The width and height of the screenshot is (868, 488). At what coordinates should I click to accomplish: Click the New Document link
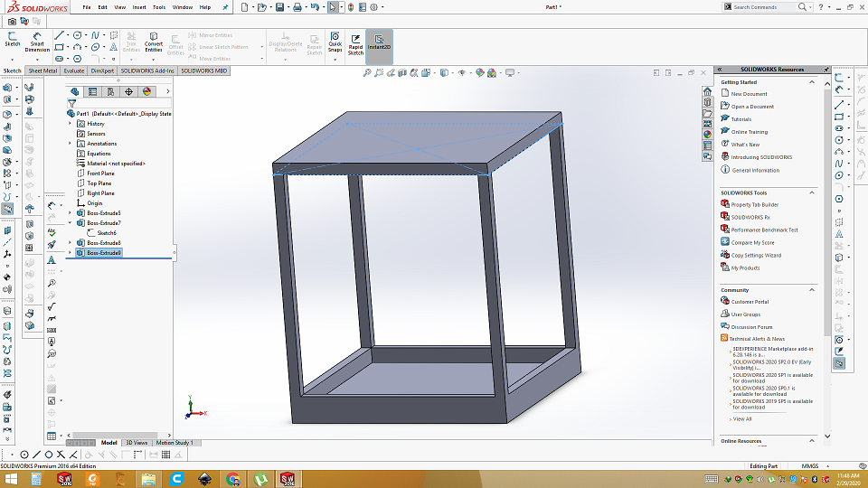pyautogui.click(x=749, y=94)
